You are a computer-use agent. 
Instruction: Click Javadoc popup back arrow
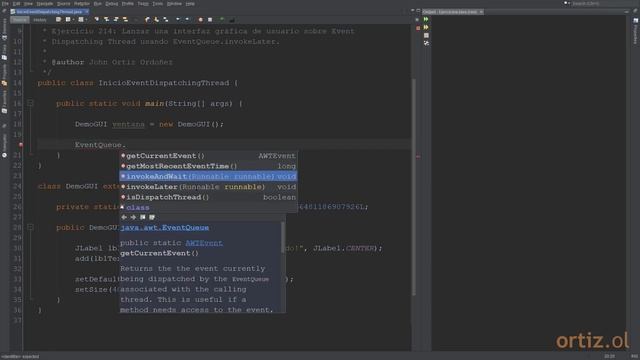[124, 217]
